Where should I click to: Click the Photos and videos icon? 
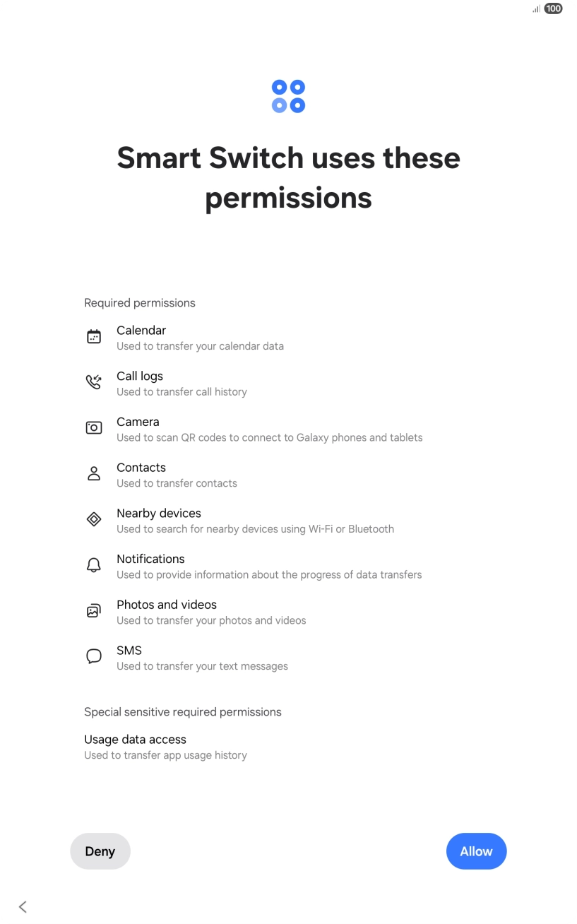[x=94, y=611]
